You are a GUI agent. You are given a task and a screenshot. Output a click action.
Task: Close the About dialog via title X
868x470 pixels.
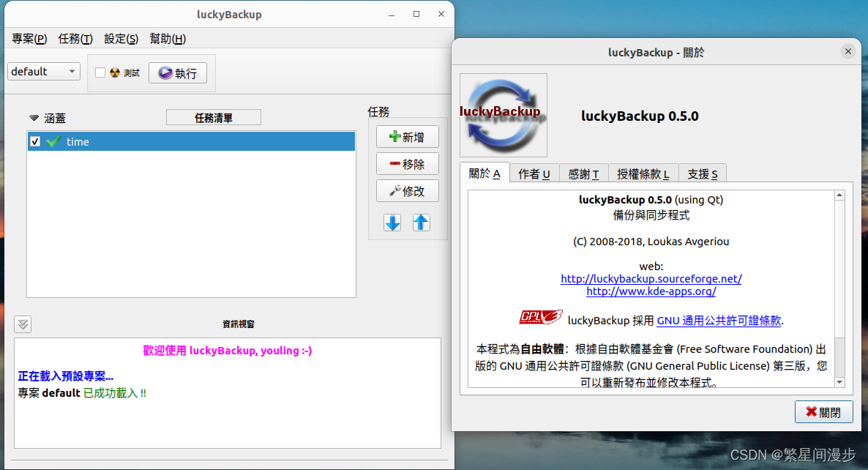tap(848, 51)
